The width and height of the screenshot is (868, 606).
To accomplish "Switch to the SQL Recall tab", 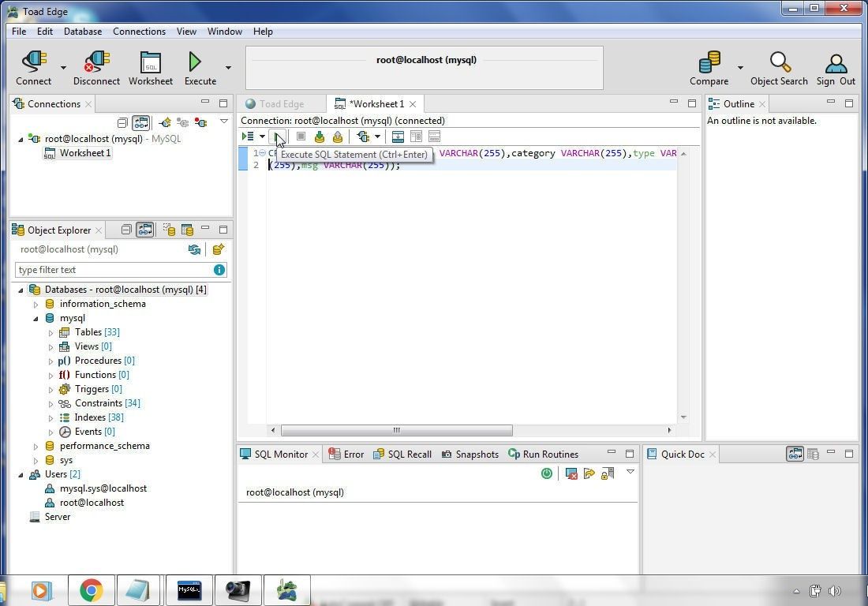I will tap(402, 454).
